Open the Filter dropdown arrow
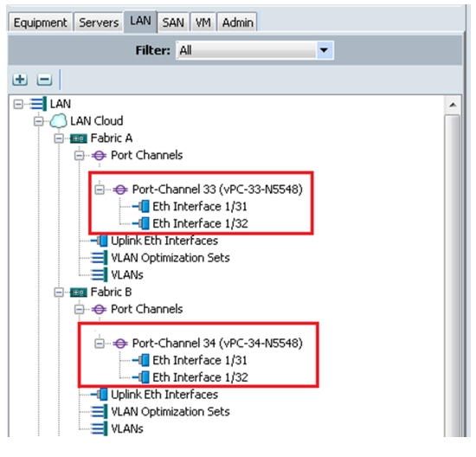 (324, 50)
